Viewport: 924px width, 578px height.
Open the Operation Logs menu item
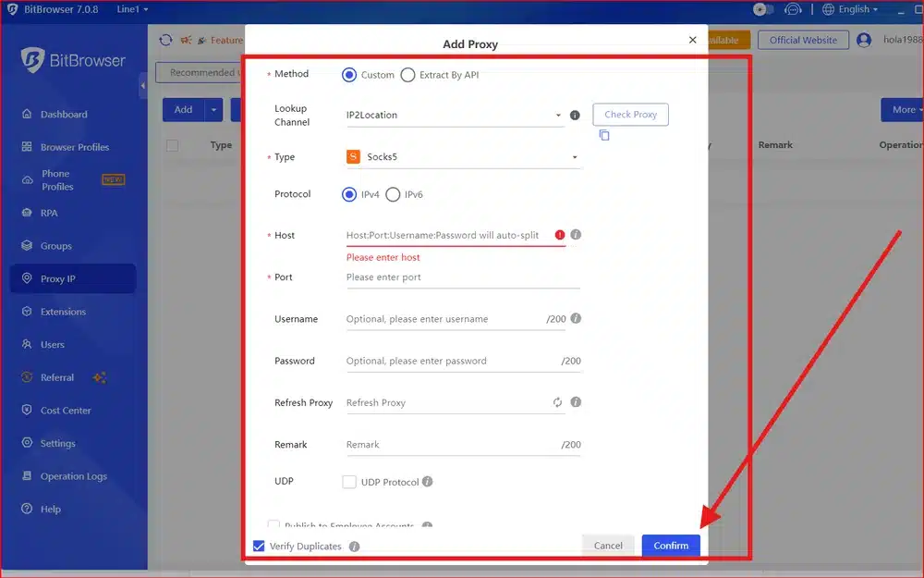click(72, 475)
